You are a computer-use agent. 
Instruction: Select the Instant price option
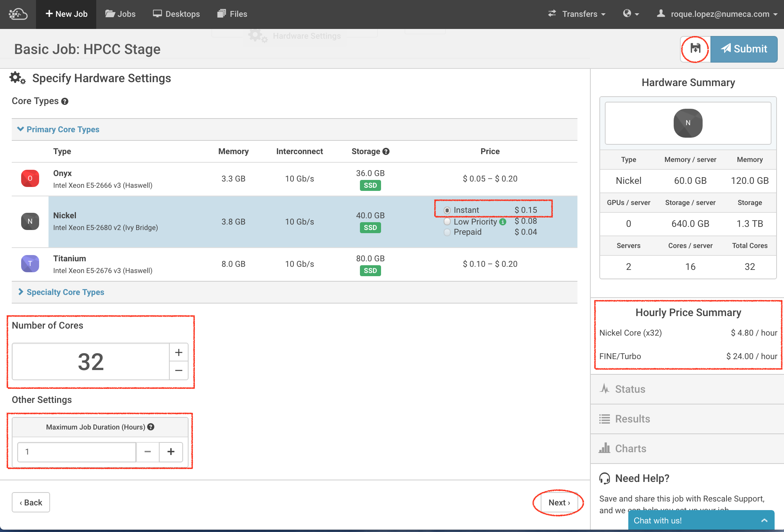[x=447, y=210]
